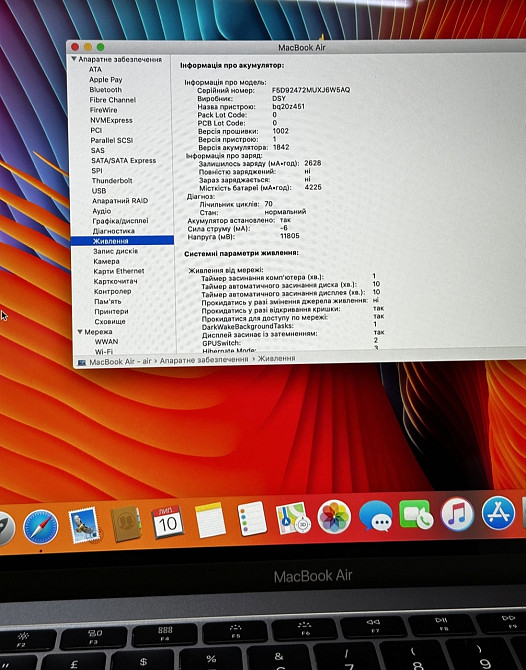The width and height of the screenshot is (526, 670).
Task: Open the Contacts book icon
Action: point(126,524)
